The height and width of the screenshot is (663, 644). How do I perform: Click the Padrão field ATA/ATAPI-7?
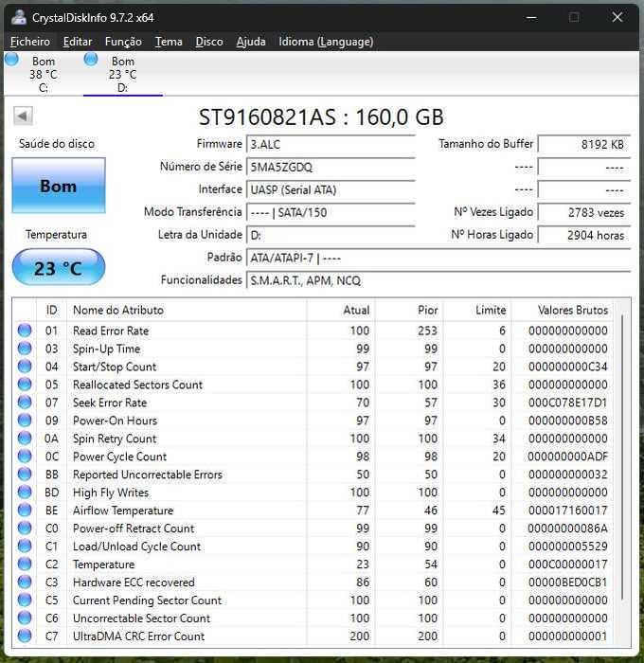pos(438,258)
